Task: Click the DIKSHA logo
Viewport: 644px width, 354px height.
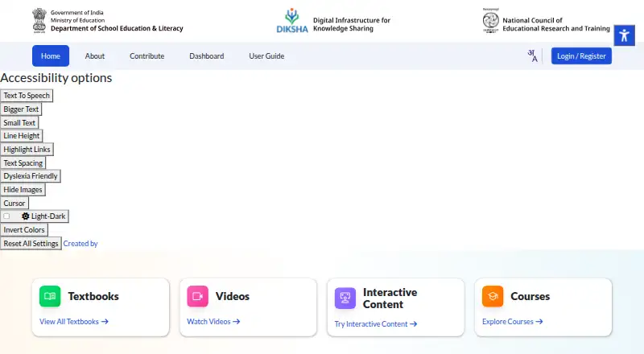Action: [x=292, y=21]
